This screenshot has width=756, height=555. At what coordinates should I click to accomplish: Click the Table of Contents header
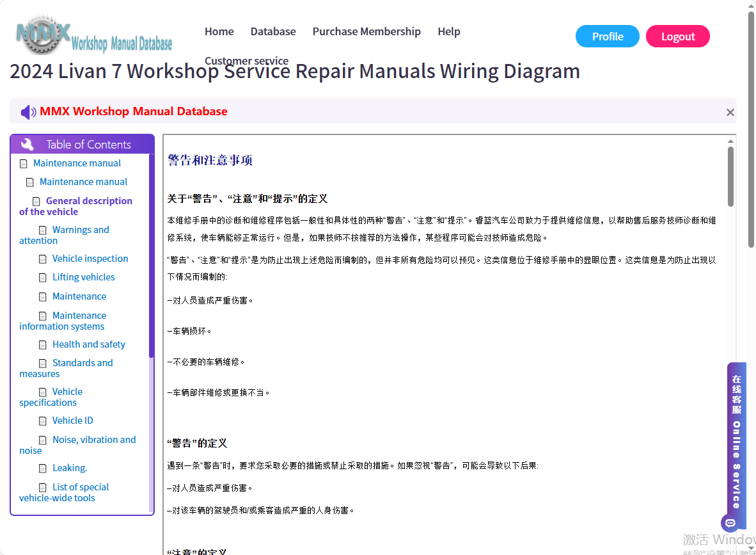tap(83, 144)
